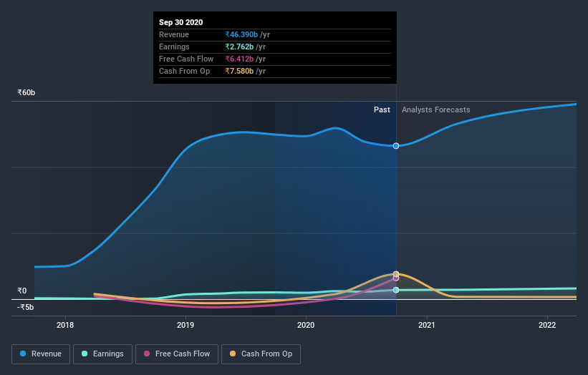The image size is (588, 375).
Task: Click the 2021 x-axis label
Action: coord(427,325)
